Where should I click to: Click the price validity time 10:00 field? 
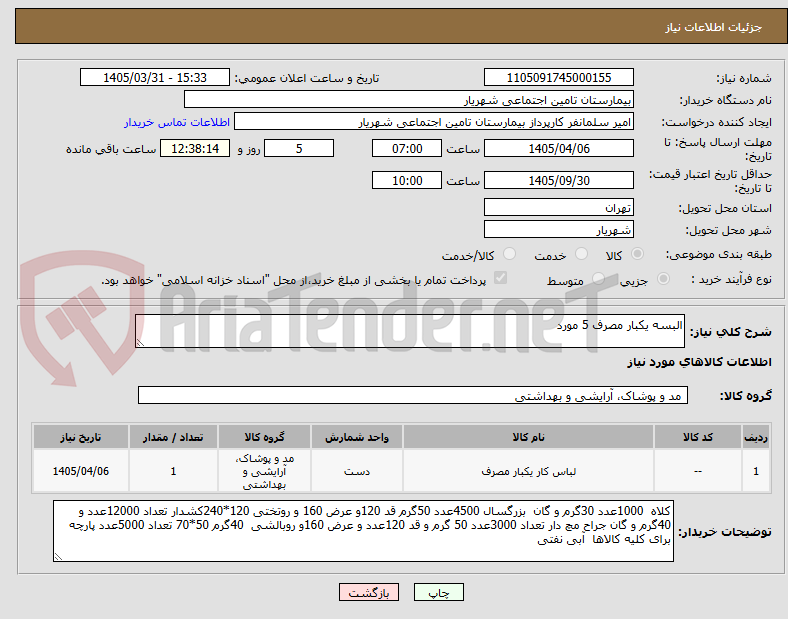tap(407, 180)
